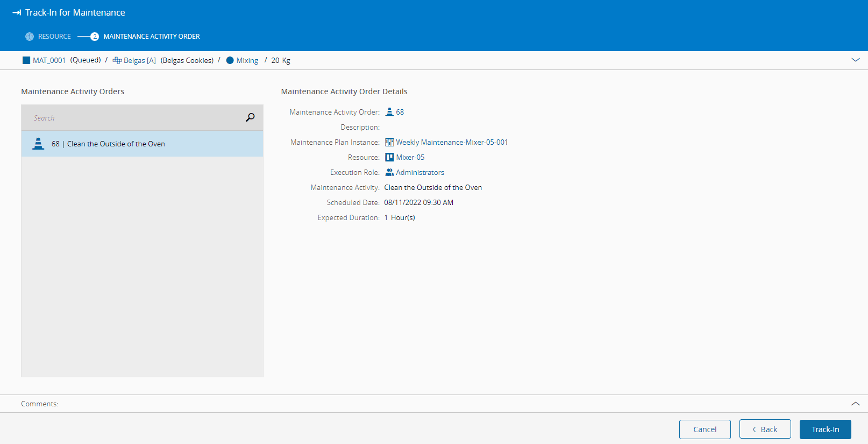Click the Weekly Maintenance plan instance icon
868x444 pixels.
(x=389, y=142)
